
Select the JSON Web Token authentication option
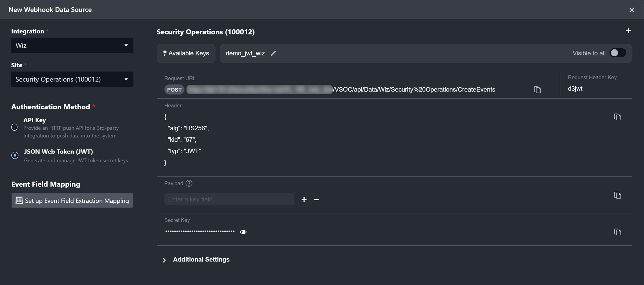(x=15, y=155)
